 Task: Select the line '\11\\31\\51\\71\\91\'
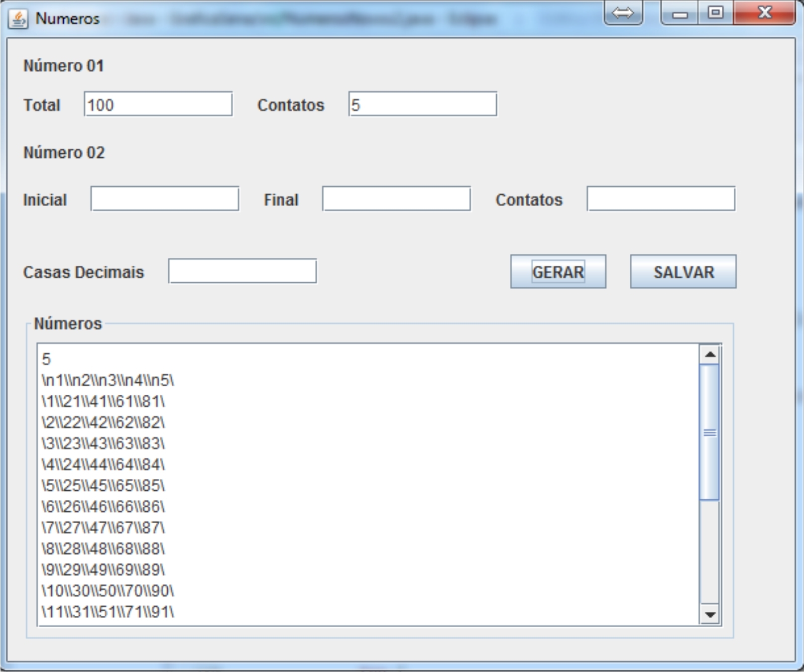(108, 611)
